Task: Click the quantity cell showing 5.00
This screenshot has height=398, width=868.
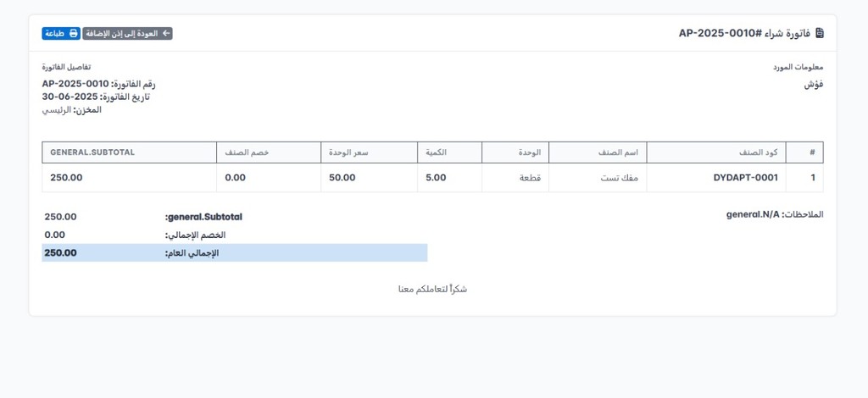Action: (x=436, y=178)
